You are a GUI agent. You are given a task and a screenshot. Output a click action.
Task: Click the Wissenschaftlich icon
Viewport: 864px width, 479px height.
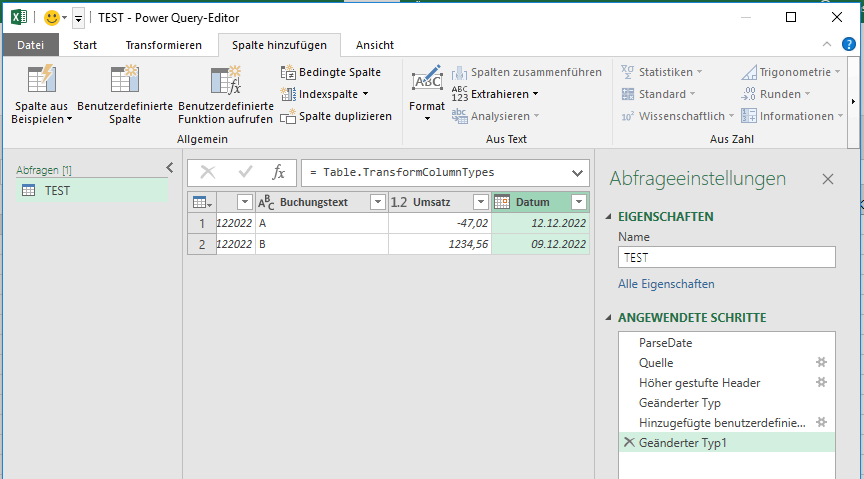pos(628,116)
